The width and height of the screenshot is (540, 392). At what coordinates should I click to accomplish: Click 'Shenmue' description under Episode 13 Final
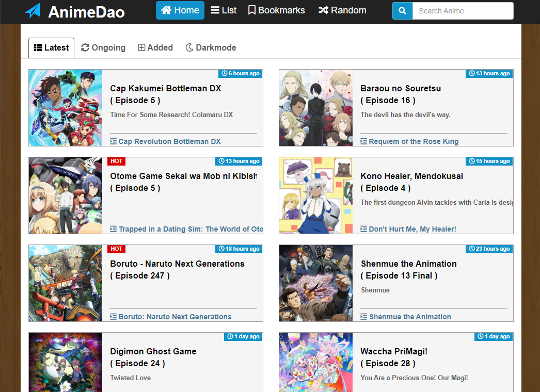click(375, 290)
